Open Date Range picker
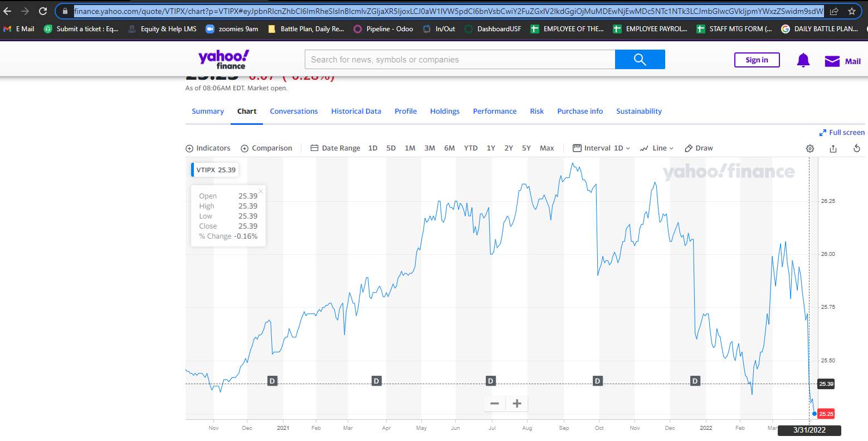The height and width of the screenshot is (441, 868). (335, 148)
